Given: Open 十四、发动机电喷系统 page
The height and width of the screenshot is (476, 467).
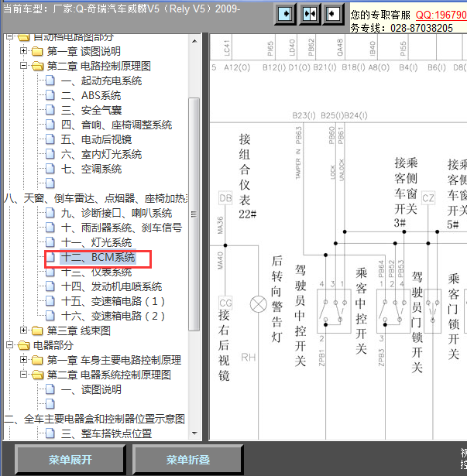Looking at the screenshot, I should (x=112, y=286).
